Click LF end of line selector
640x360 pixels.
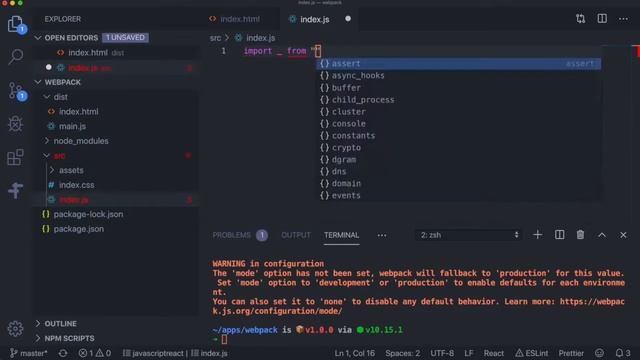click(x=469, y=353)
